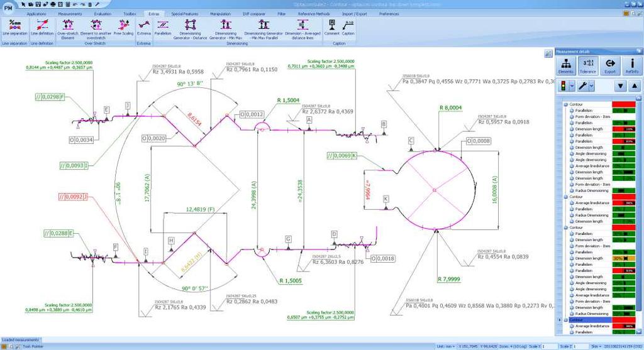Click the Scale X input field
The image size is (644, 350).
548,346
